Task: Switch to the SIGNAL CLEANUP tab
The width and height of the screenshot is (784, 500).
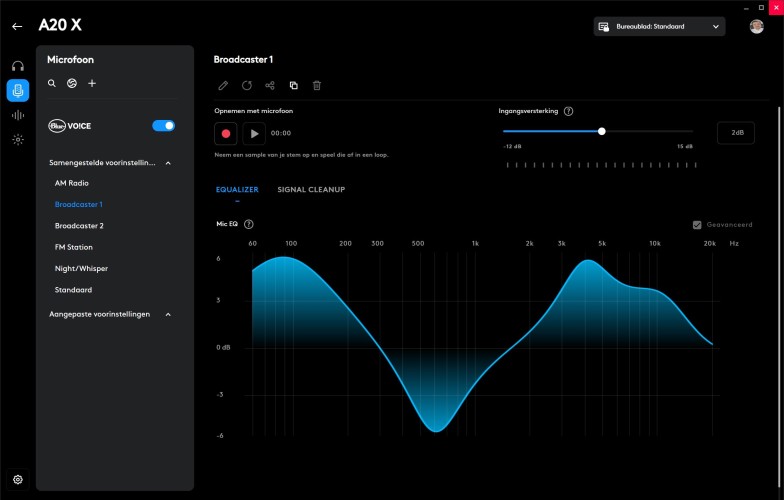Action: [311, 189]
